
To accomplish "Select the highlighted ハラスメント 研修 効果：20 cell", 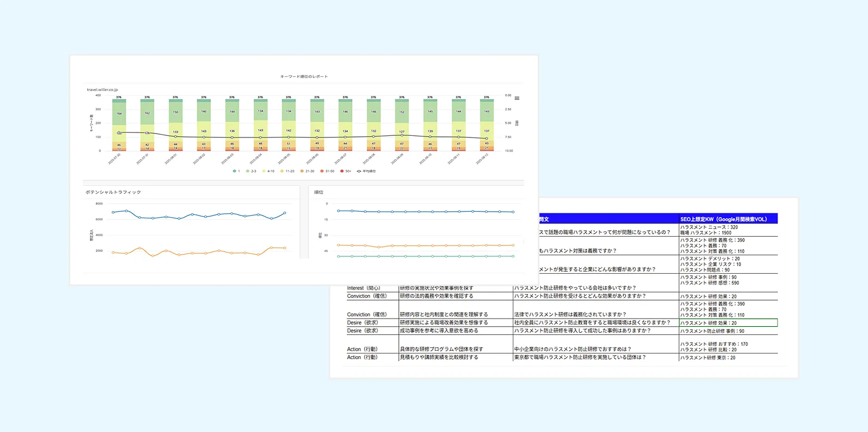I will click(727, 323).
